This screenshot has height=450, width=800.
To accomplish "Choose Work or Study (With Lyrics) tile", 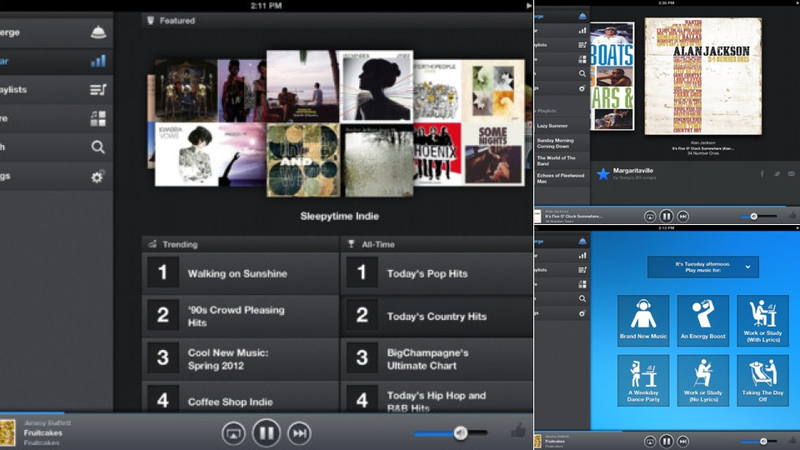I will [x=763, y=320].
